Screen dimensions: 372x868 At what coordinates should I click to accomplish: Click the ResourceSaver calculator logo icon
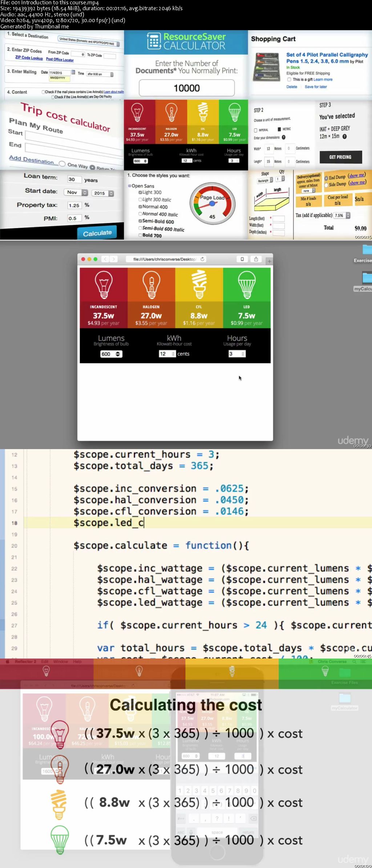154,41
